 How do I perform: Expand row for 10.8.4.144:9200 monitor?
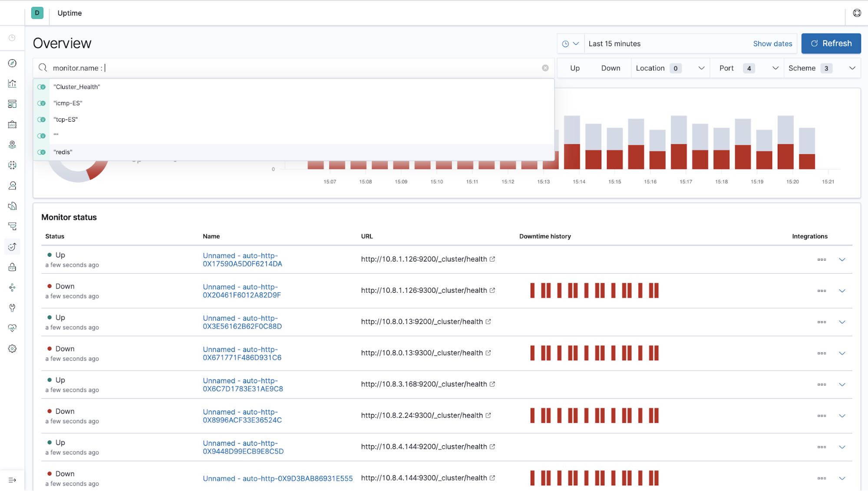(x=842, y=447)
